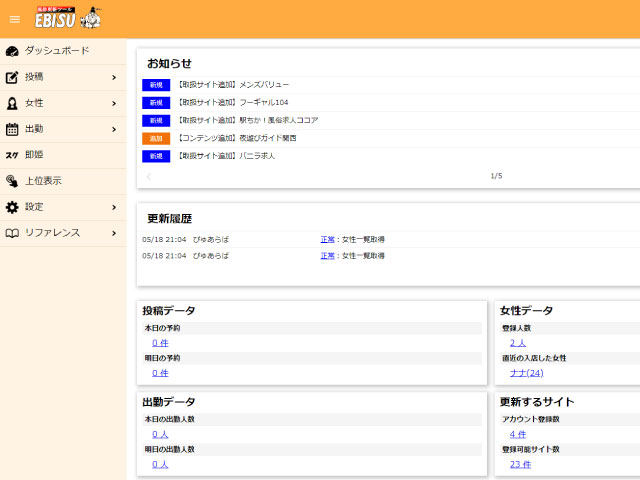Open the ダッシュボード menu item
640x480 pixels.
(x=56, y=51)
